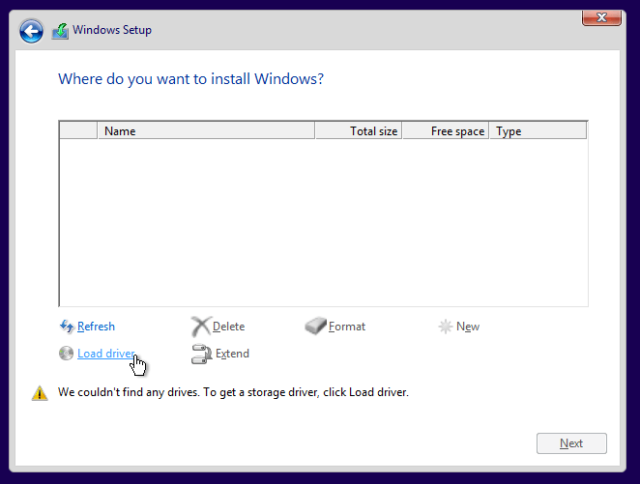Image resolution: width=640 pixels, height=484 pixels.
Task: Click the Refresh arrows icon
Action: tap(67, 326)
